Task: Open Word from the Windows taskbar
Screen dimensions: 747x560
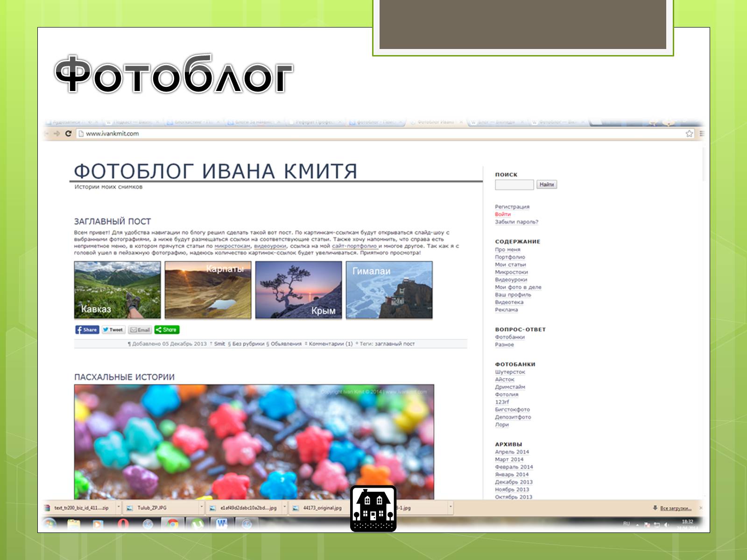Action: [222, 524]
